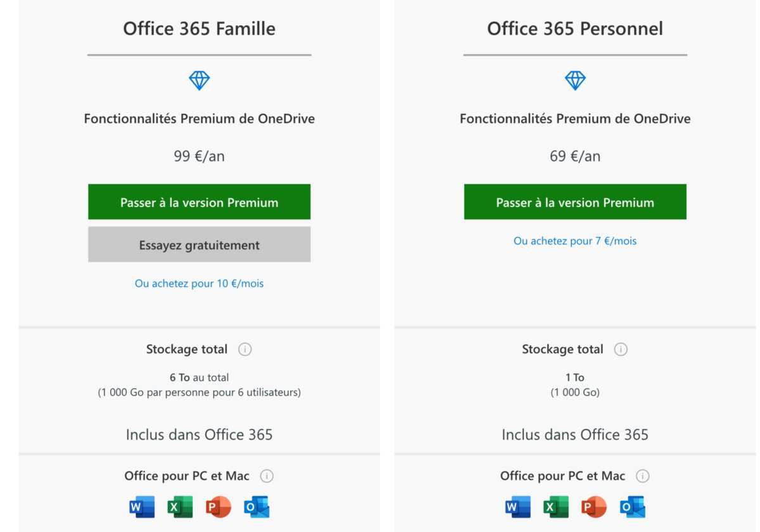Click the PowerPoint icon in the Personnel plan
Viewport: 760px width, 532px height.
[x=594, y=507]
